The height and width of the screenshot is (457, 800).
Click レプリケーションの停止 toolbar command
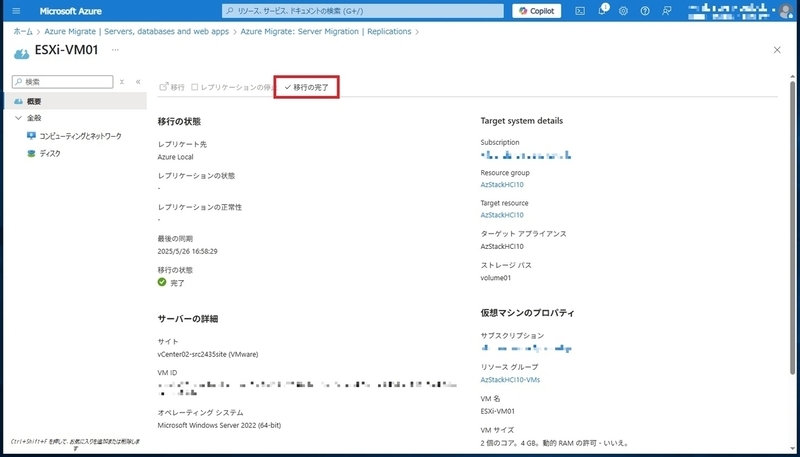(233, 87)
